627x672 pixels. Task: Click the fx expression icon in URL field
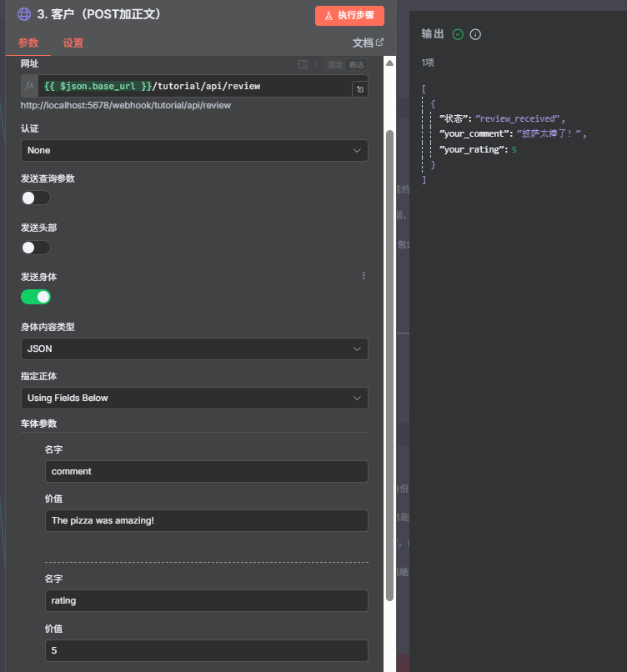tap(29, 85)
